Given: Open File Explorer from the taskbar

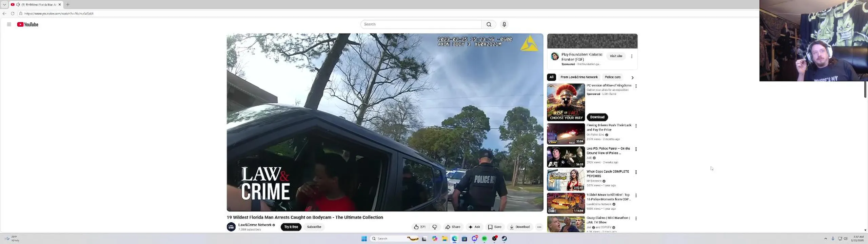Looking at the screenshot, I should pos(444,239).
